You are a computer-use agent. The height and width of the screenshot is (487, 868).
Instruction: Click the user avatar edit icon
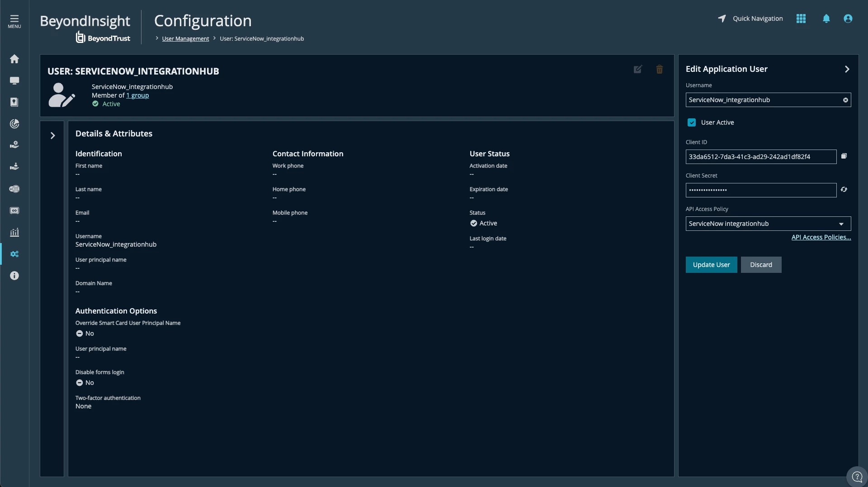pos(61,95)
